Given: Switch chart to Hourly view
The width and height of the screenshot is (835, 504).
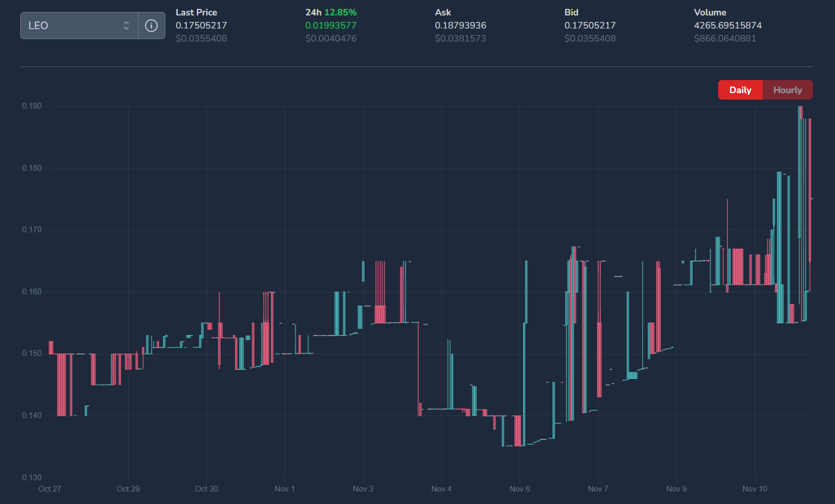Looking at the screenshot, I should click(x=788, y=90).
